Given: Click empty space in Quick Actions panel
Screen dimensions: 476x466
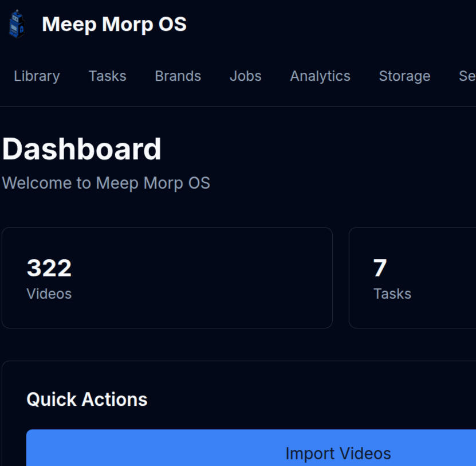Looking at the screenshot, I should point(315,395).
